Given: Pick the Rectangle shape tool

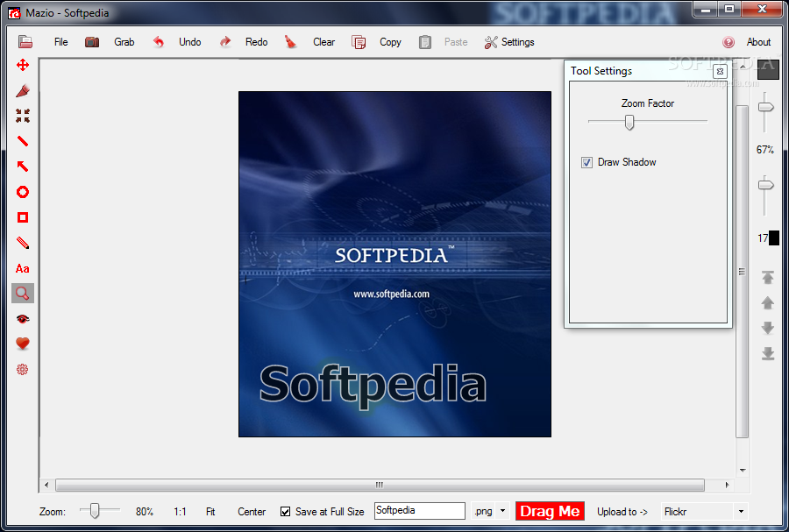Looking at the screenshot, I should pos(23,217).
